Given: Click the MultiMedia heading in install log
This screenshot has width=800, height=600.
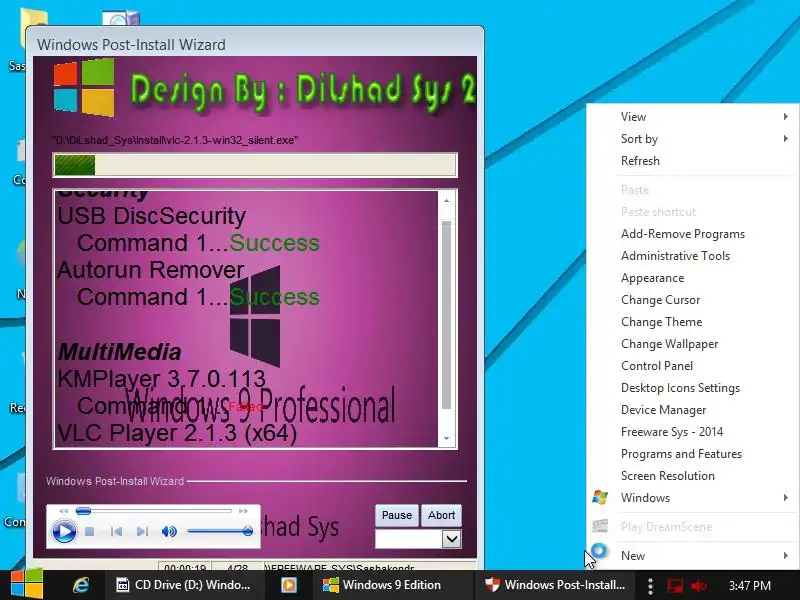Looking at the screenshot, I should (119, 352).
